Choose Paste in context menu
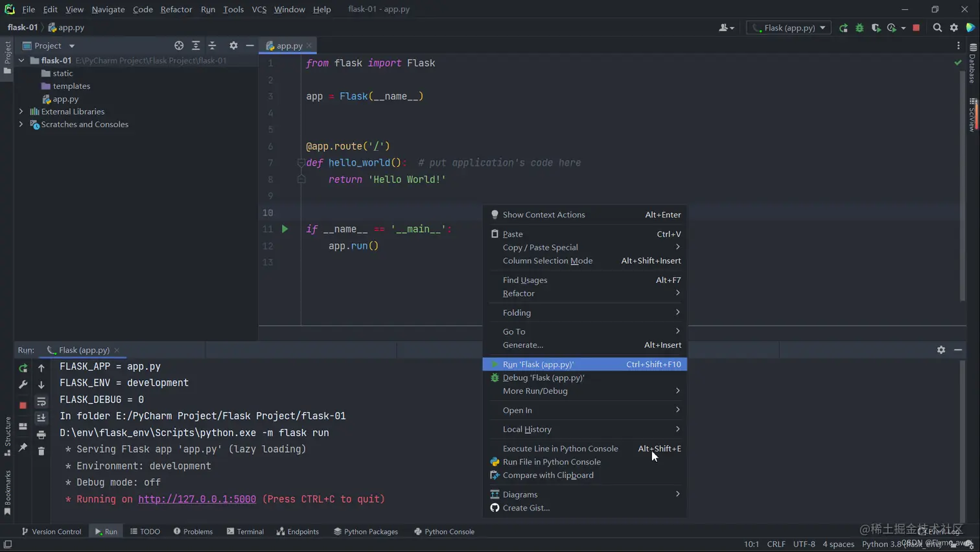 click(585, 234)
